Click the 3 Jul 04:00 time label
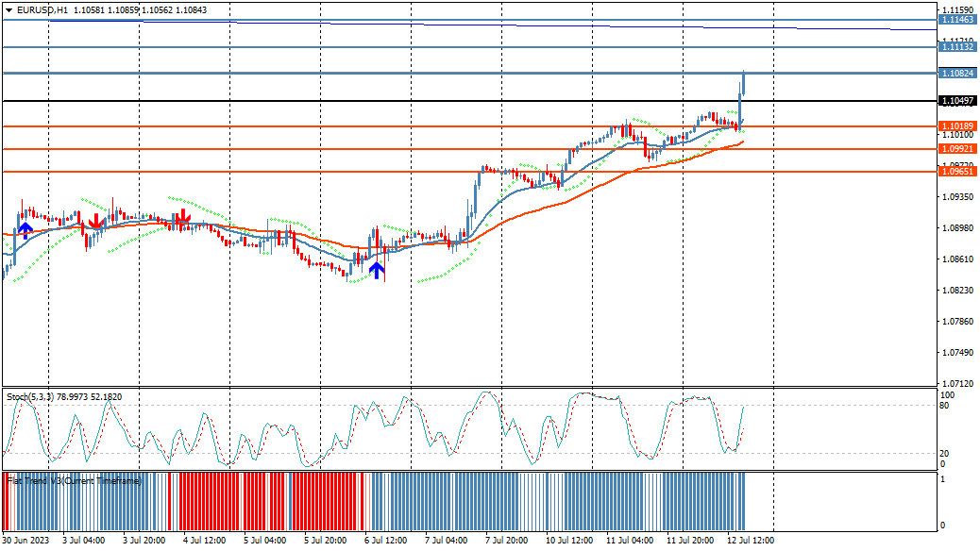 click(84, 541)
